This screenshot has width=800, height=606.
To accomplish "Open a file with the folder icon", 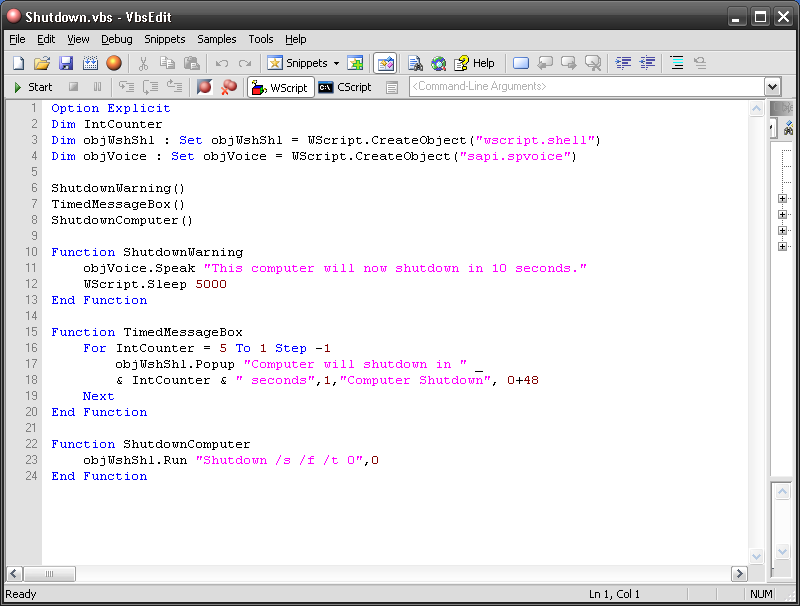I will point(42,63).
